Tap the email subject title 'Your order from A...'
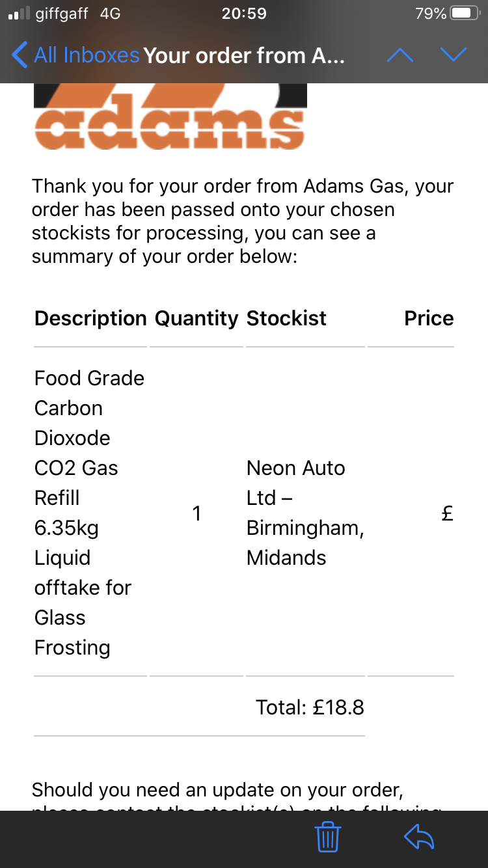This screenshot has height=868, width=488. pos(244,56)
